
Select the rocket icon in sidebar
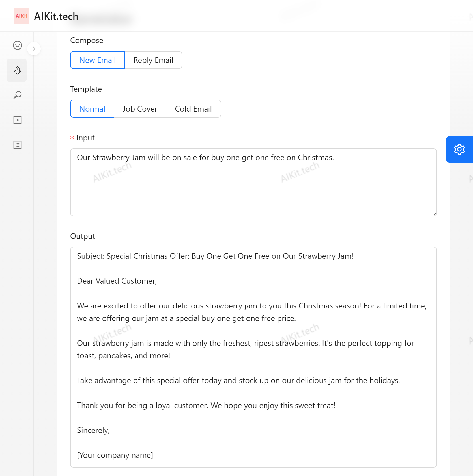pos(17,70)
